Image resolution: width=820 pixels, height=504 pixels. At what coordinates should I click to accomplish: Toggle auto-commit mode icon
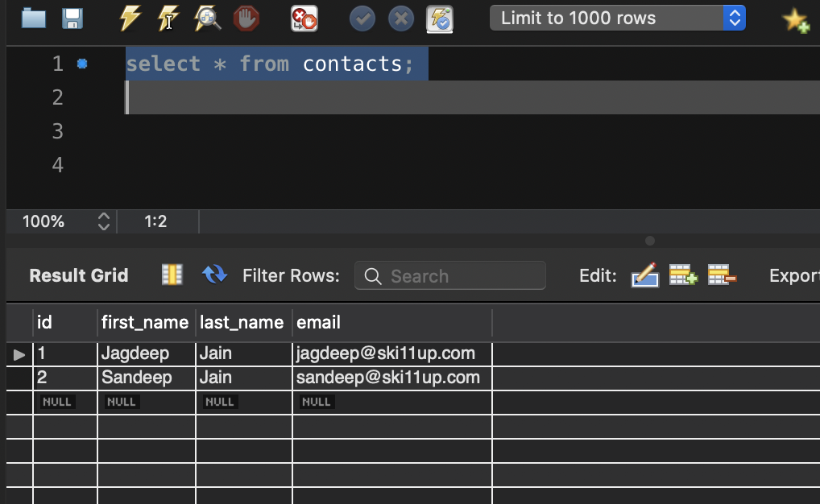coord(440,18)
